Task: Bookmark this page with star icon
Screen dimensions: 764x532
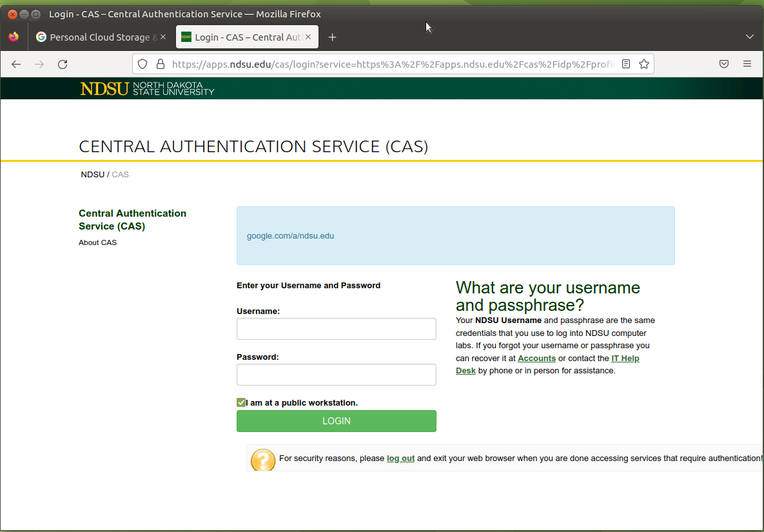Action: click(x=643, y=64)
